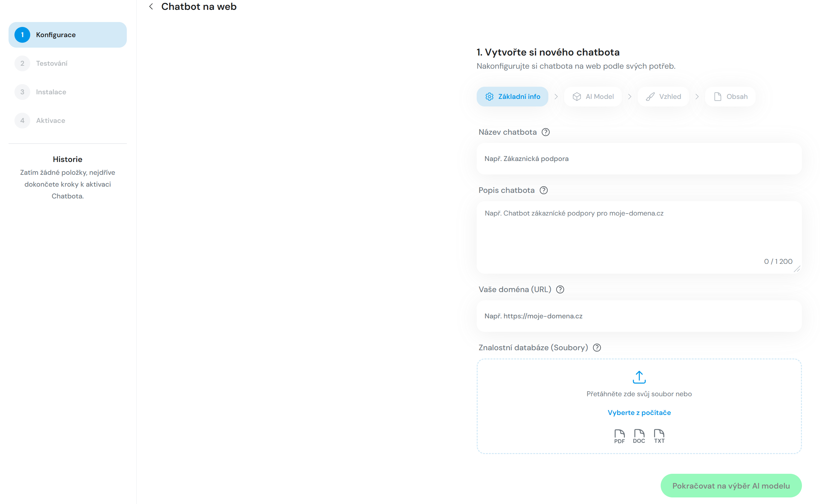Click the step number 2 circle
The height and width of the screenshot is (504, 820).
[22, 63]
